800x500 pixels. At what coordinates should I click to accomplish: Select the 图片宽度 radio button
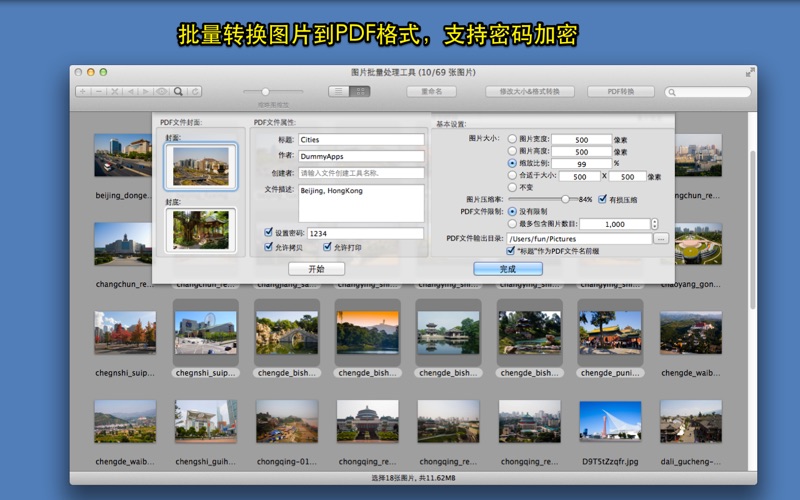pos(513,140)
